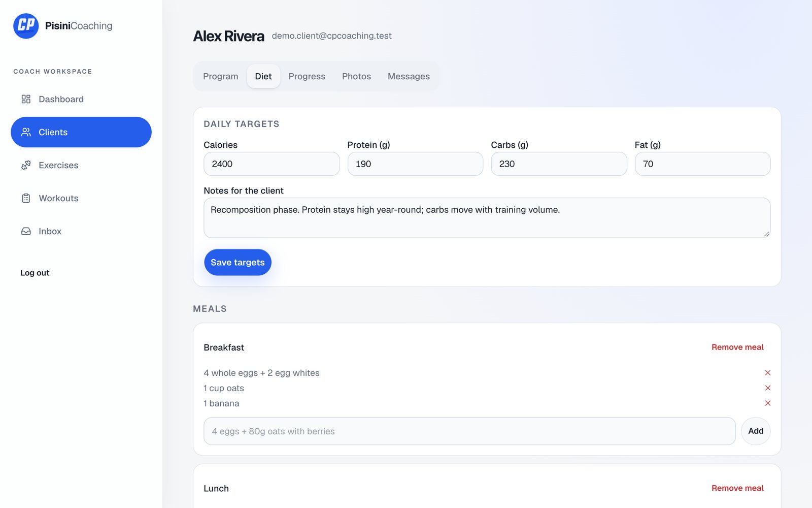
Task: Switch to the Progress tab
Action: tap(307, 76)
